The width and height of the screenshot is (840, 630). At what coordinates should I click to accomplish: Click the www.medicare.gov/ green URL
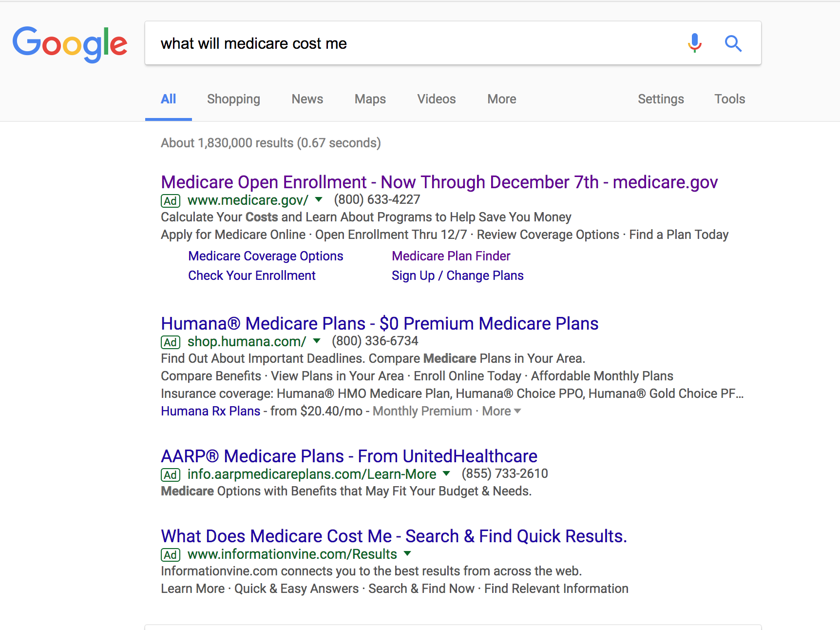(248, 200)
